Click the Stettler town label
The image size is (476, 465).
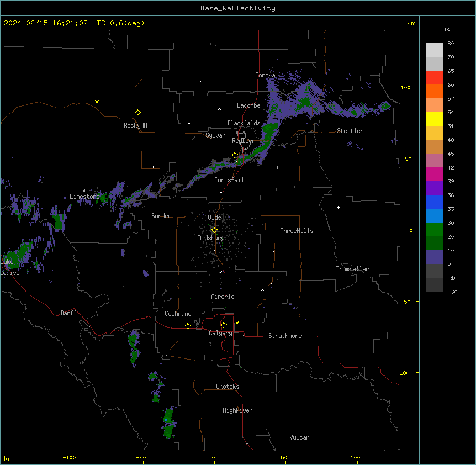pos(350,131)
